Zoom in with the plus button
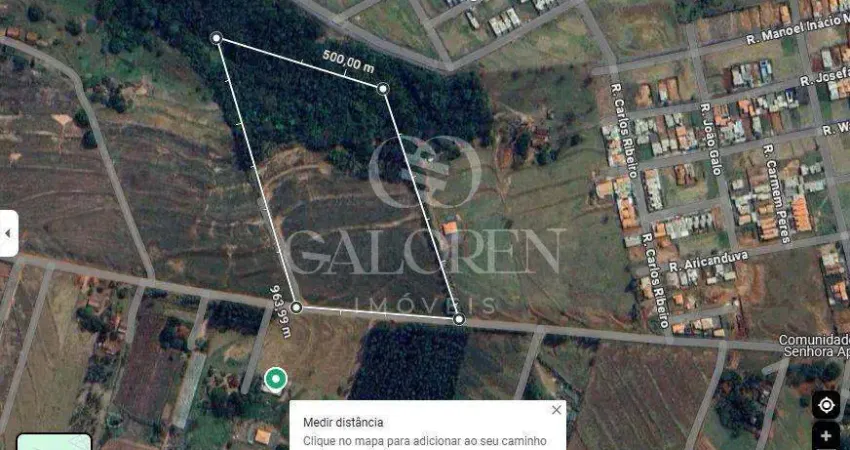 click(826, 436)
